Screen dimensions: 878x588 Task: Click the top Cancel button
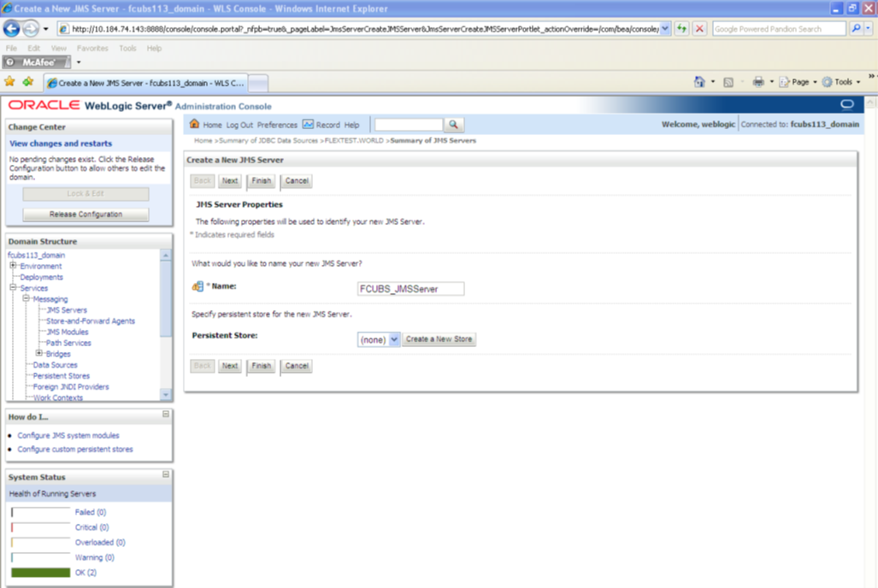tap(296, 181)
